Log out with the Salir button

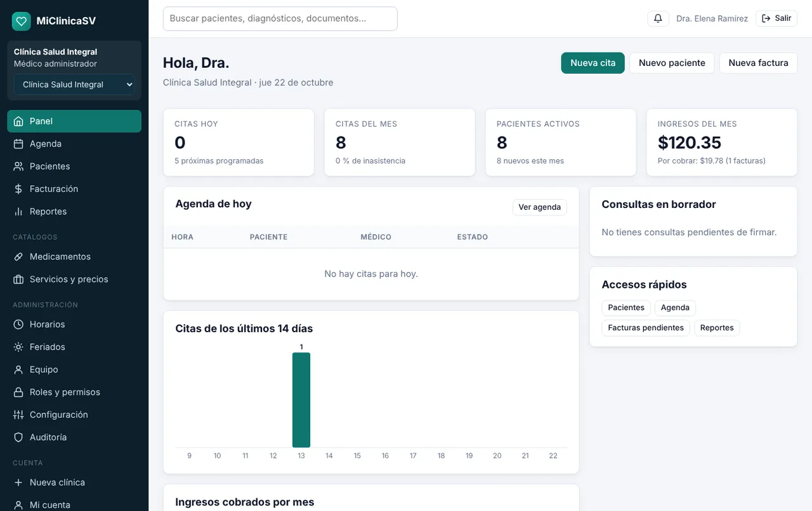pos(776,18)
